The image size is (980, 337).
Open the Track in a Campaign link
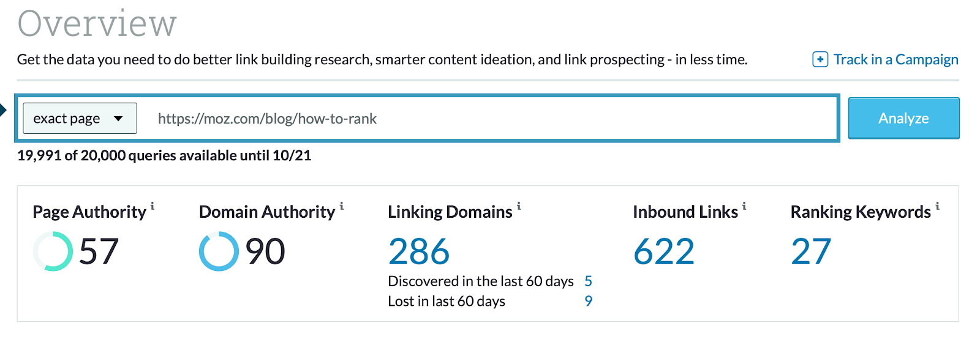click(895, 59)
